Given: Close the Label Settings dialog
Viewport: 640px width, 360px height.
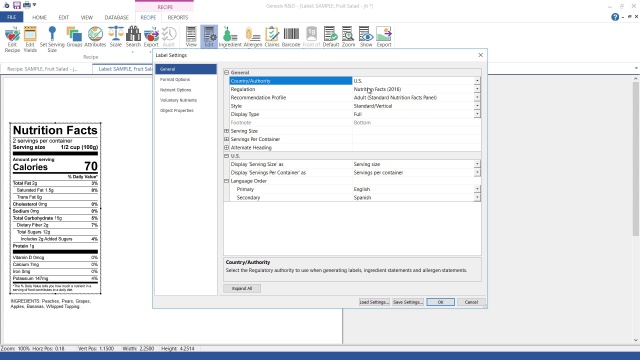Looking at the screenshot, I should click(x=480, y=55).
